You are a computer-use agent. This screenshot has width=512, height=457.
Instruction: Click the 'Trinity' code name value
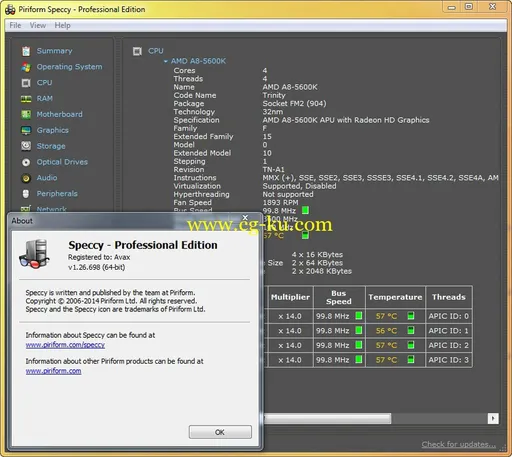point(274,95)
